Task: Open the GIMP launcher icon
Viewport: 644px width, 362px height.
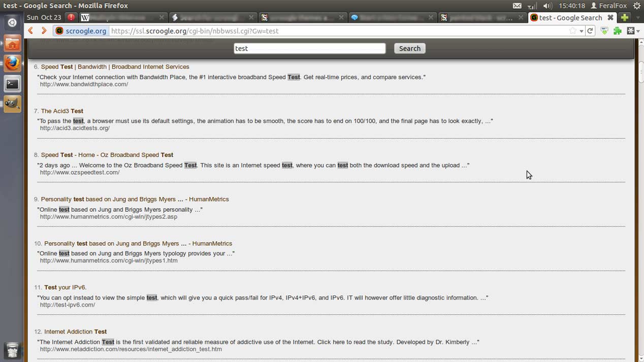Action: pyautogui.click(x=12, y=104)
